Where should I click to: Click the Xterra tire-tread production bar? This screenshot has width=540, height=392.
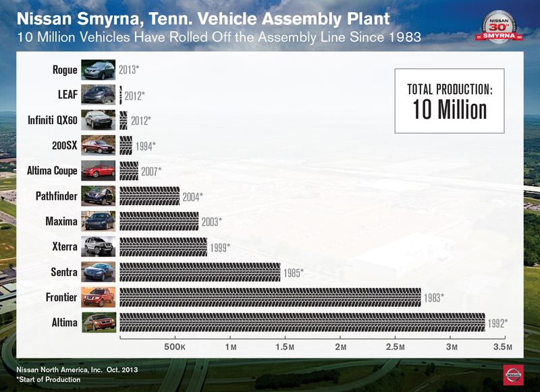(x=163, y=247)
